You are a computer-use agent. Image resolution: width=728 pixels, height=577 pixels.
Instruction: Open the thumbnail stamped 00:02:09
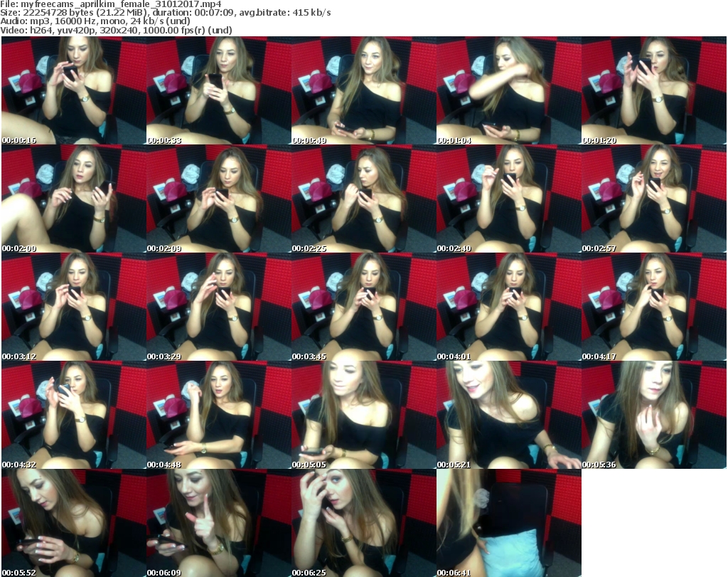pyautogui.click(x=219, y=198)
